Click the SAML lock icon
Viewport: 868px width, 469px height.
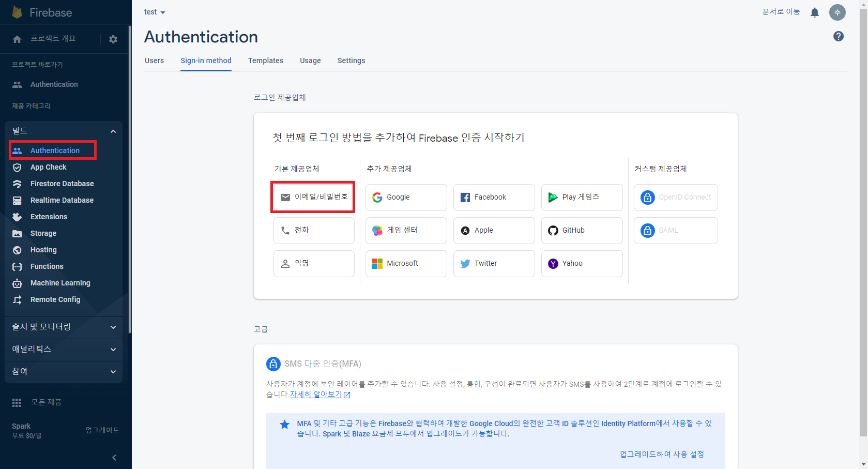click(648, 231)
